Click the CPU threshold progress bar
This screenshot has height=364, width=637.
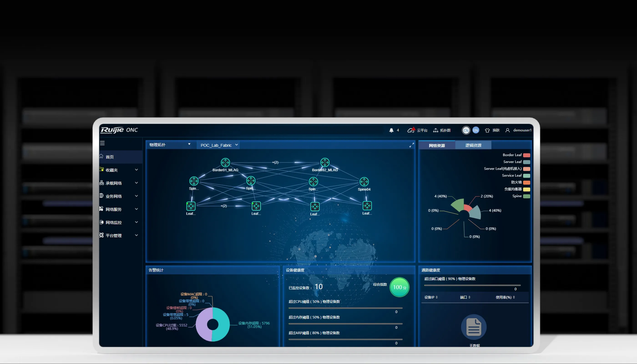click(346, 308)
